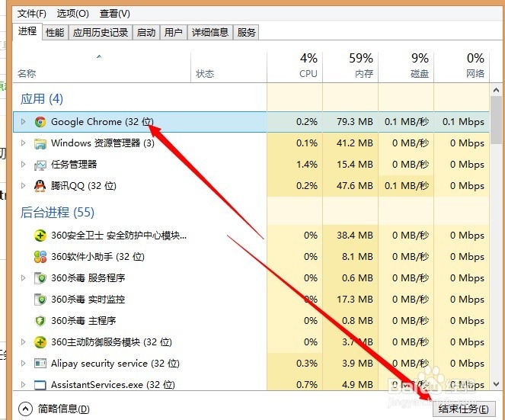Viewport: 505px width, 420px height.
Task: Switch to the 用户 tab
Action: coord(173,33)
